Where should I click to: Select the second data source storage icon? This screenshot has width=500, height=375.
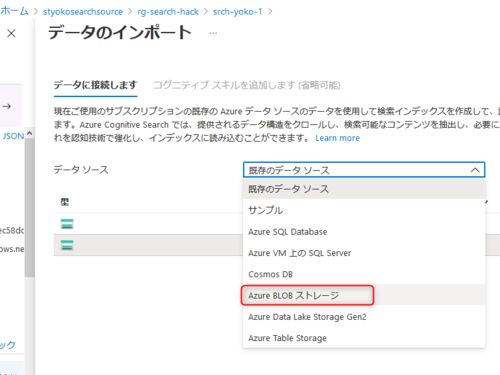pyautogui.click(x=67, y=245)
